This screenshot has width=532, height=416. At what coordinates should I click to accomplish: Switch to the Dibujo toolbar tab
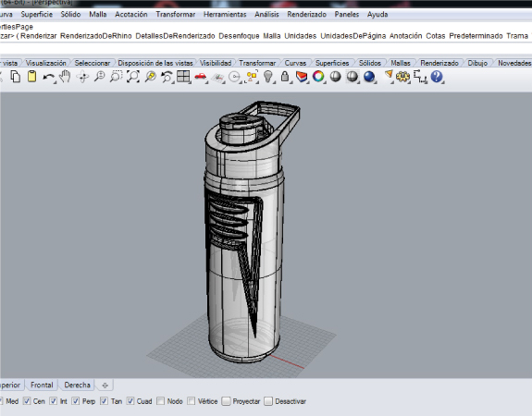[477, 63]
